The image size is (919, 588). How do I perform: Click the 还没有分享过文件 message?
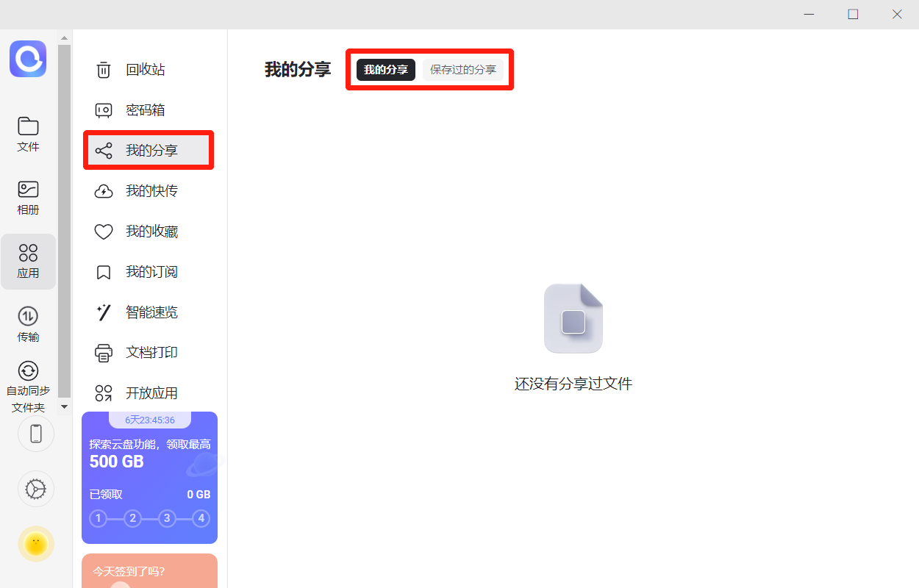pyautogui.click(x=573, y=384)
